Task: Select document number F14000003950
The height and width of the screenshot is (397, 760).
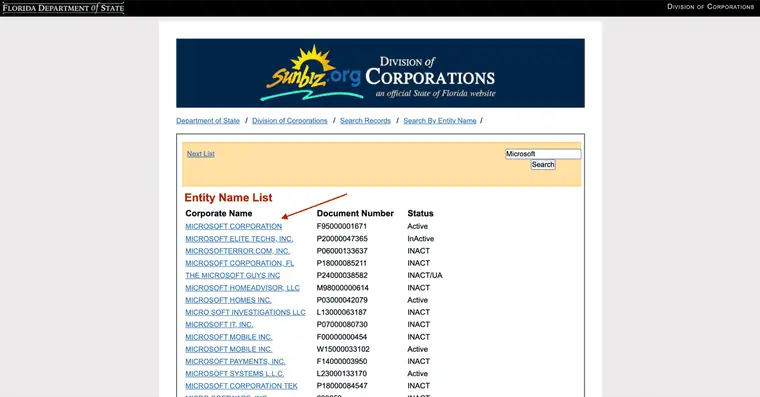Action: 342,361
